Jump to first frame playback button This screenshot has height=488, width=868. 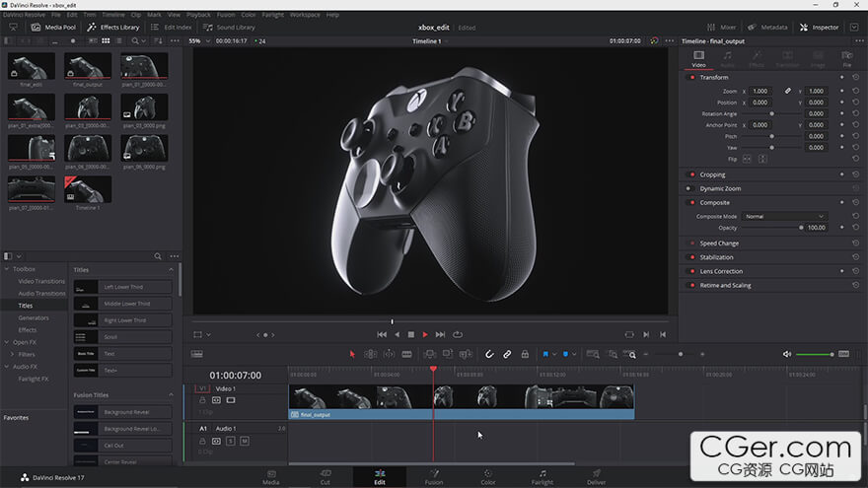point(382,335)
